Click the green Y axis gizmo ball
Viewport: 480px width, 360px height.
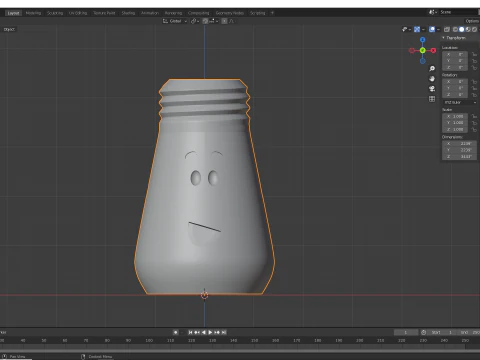423,50
